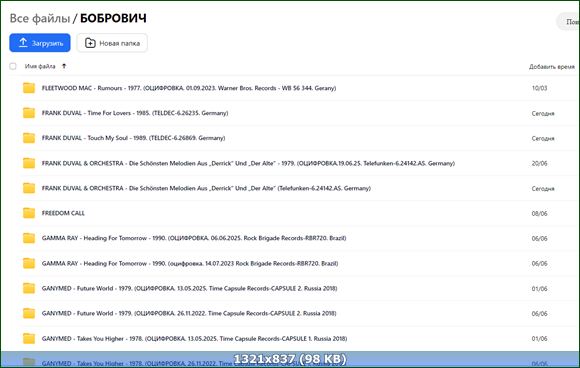
Task: Select GAMMA RAY Heading For Tomorrow ОЦИФРОВКА 06.06.2025 name
Action: point(194,238)
